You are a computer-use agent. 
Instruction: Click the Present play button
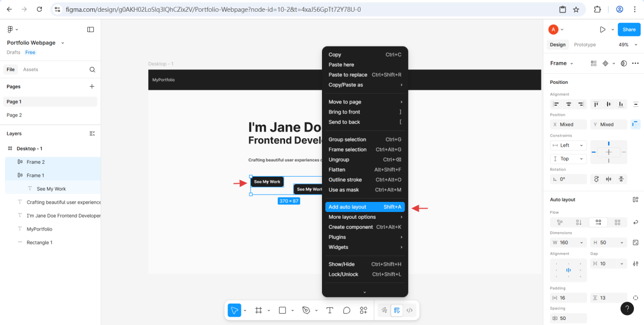tap(602, 30)
